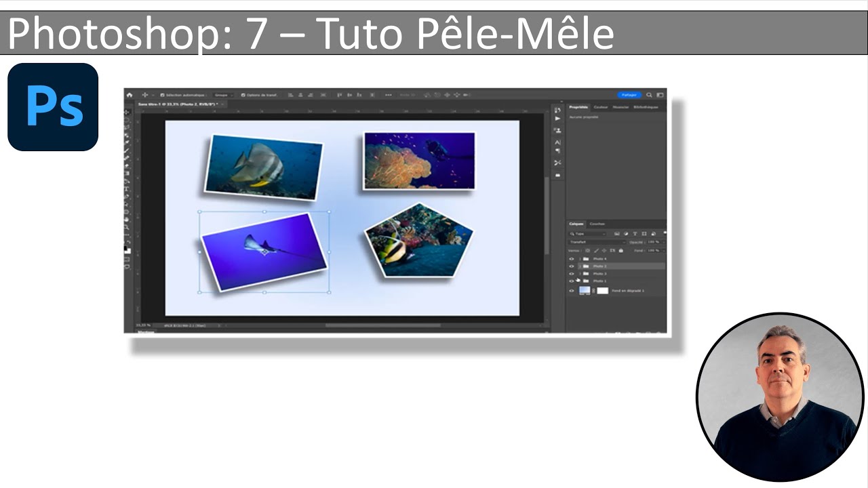
Task: Expand the Photo 3 group
Action: coord(580,274)
